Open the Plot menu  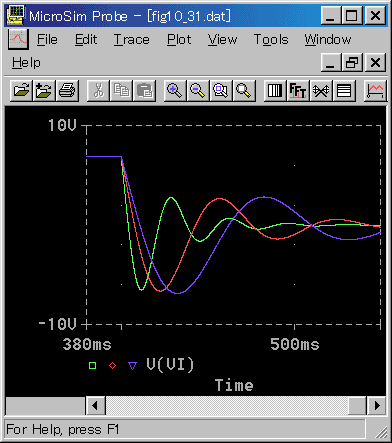(x=179, y=40)
